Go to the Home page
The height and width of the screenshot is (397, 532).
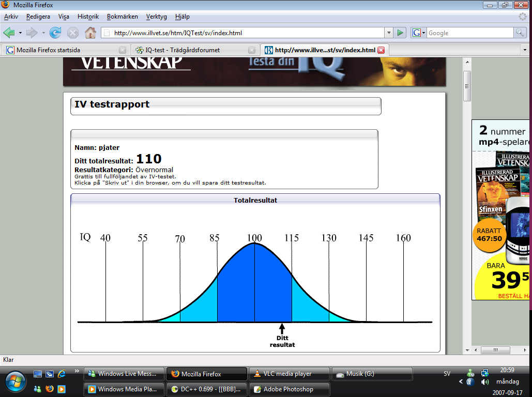tap(90, 33)
